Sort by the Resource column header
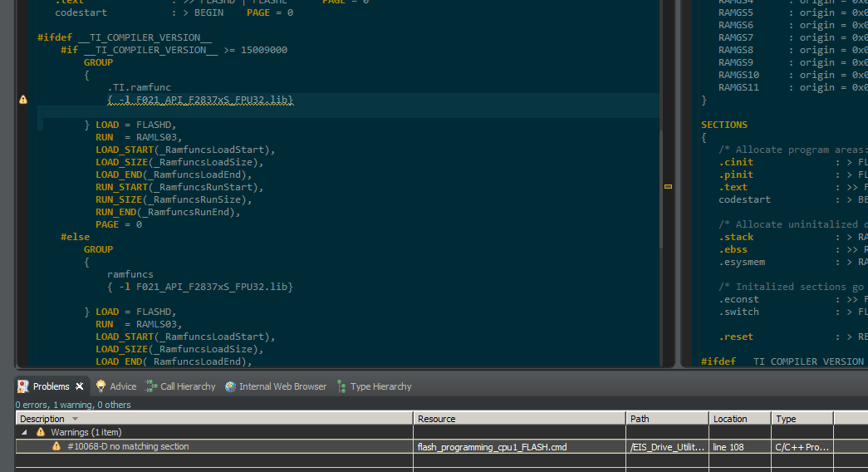Image resolution: width=868 pixels, height=472 pixels. (519, 419)
